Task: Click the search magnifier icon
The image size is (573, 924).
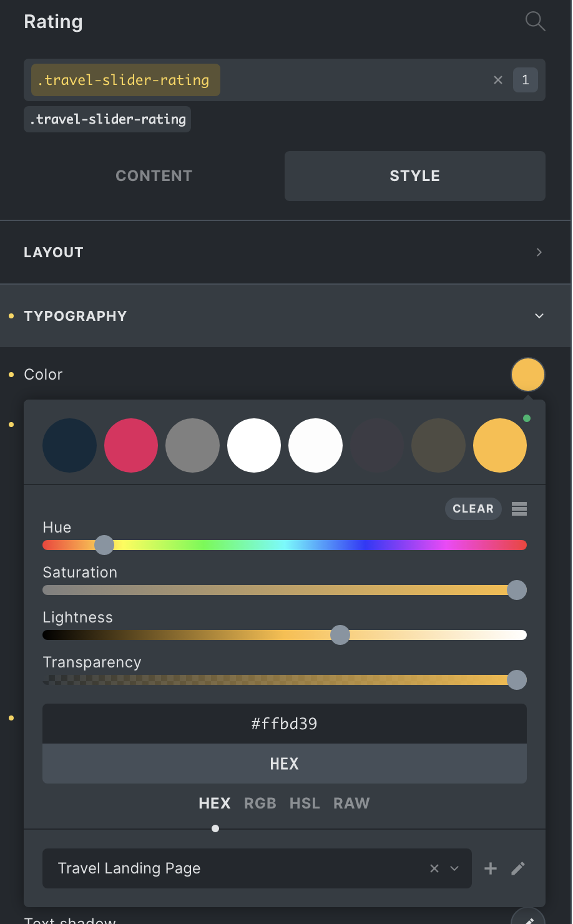Action: click(535, 22)
